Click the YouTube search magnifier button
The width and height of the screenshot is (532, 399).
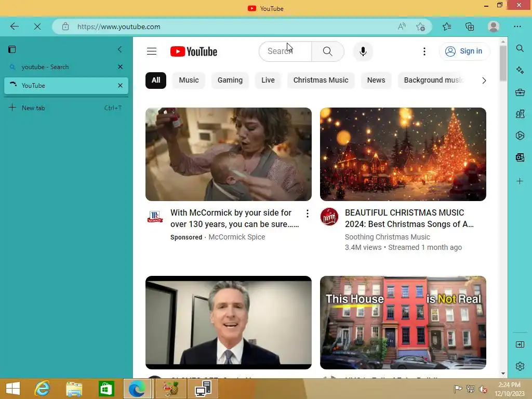328,51
